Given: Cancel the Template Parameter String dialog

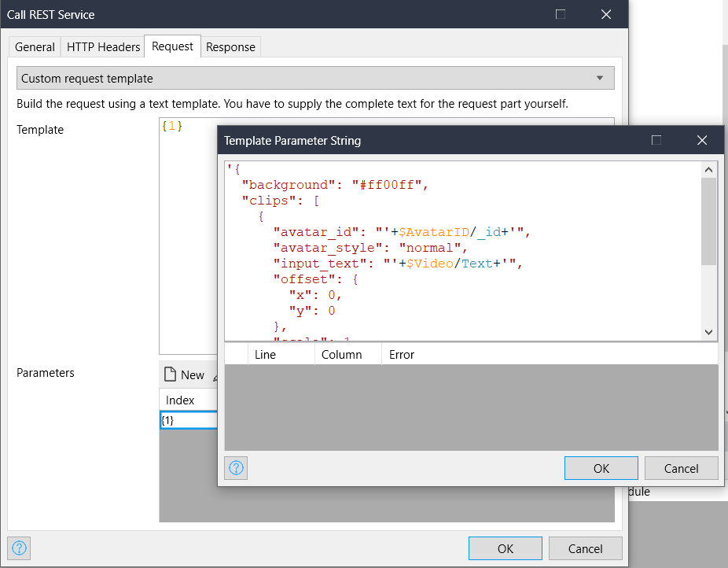Looking at the screenshot, I should click(681, 468).
